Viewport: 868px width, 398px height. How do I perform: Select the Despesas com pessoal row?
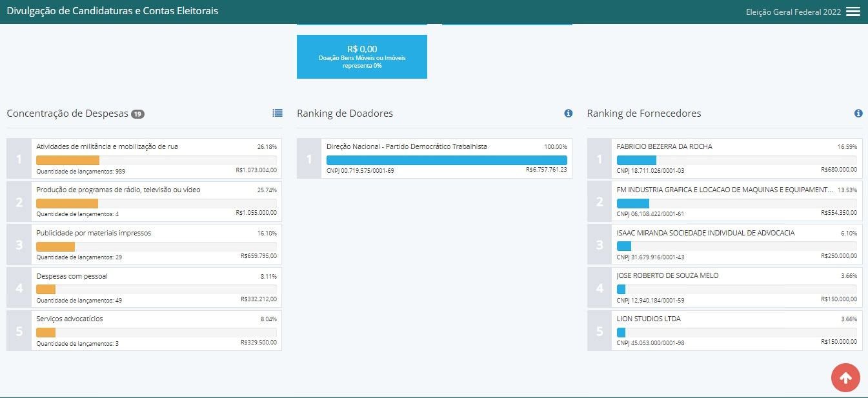pyautogui.click(x=144, y=287)
